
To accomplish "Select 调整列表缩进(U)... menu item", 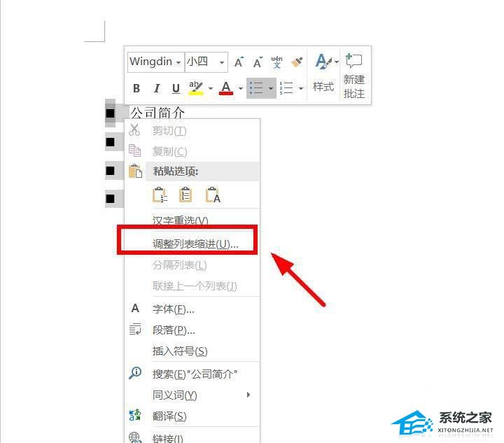I will click(192, 244).
